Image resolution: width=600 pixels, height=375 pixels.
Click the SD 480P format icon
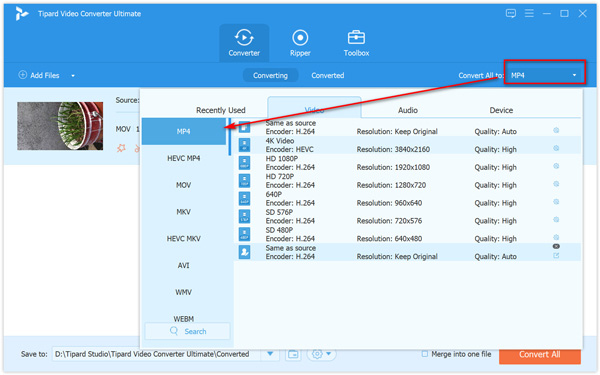(x=245, y=234)
